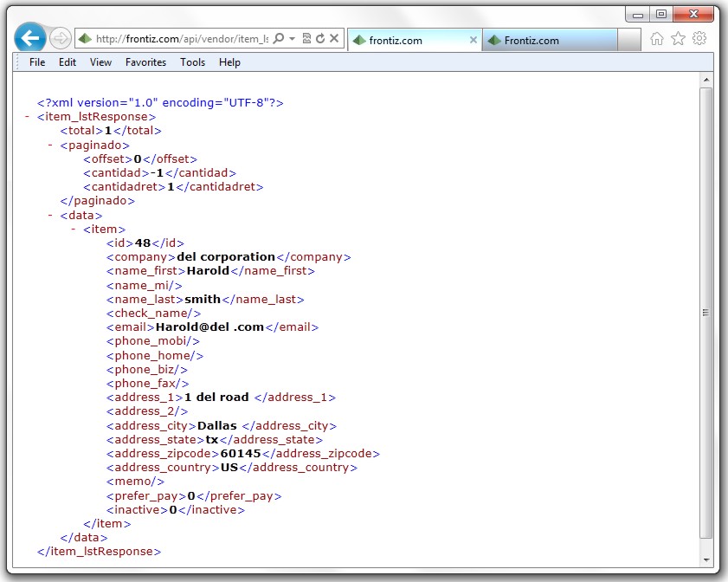Open the home page with the Home icon
Image resolution: width=728 pixels, height=582 pixels.
[656, 39]
